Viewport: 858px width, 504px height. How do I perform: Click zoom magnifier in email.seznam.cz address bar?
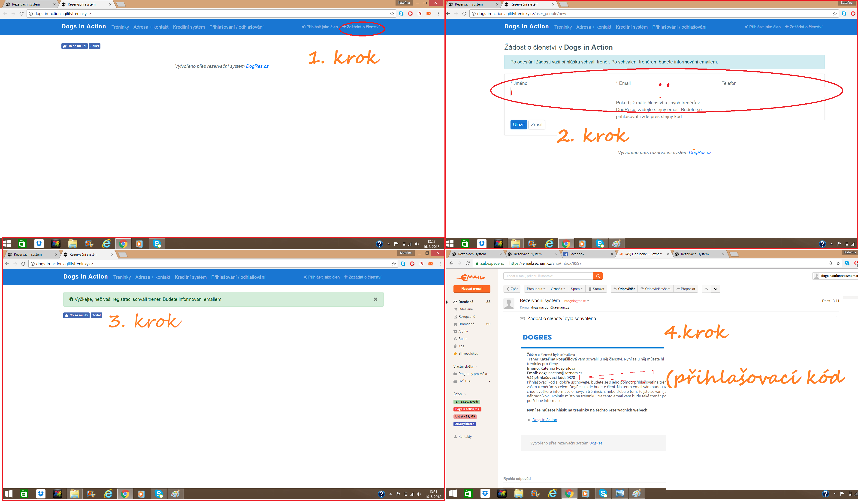(831, 263)
